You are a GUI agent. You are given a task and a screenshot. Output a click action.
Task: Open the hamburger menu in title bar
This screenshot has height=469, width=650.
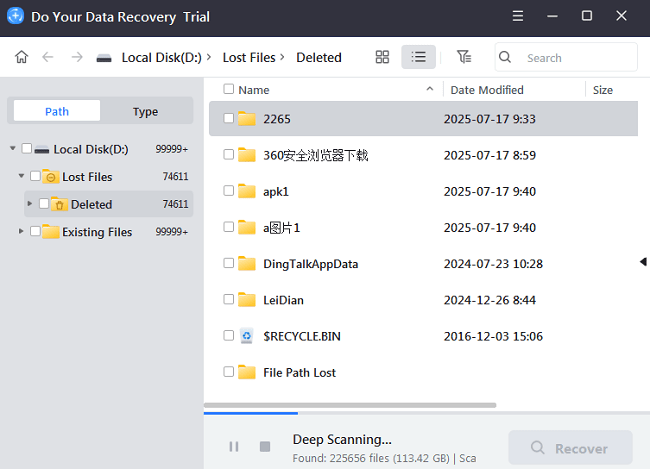(x=516, y=16)
